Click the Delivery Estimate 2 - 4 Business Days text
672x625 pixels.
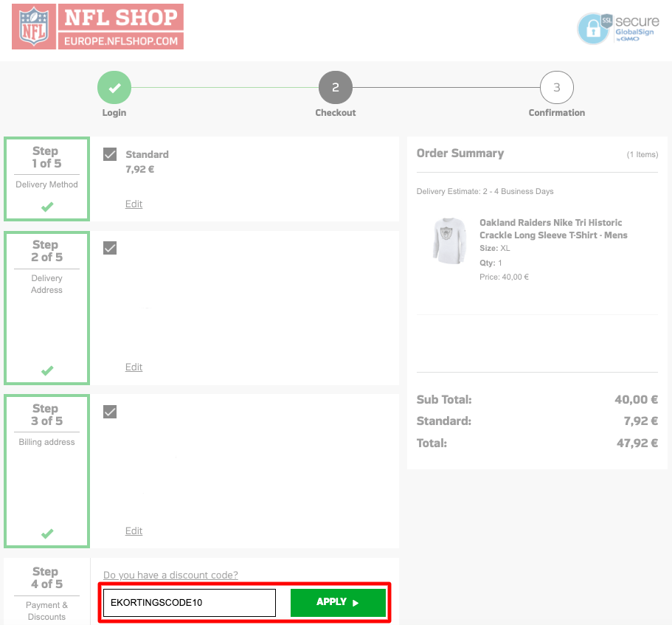click(x=485, y=191)
